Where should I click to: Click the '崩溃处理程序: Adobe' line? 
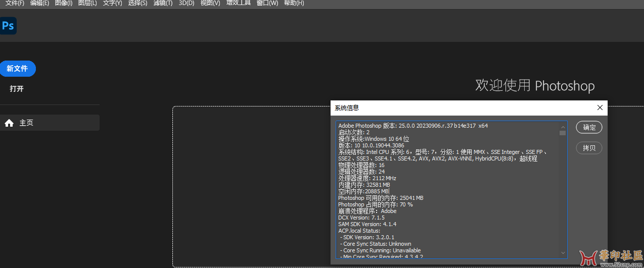point(367,211)
